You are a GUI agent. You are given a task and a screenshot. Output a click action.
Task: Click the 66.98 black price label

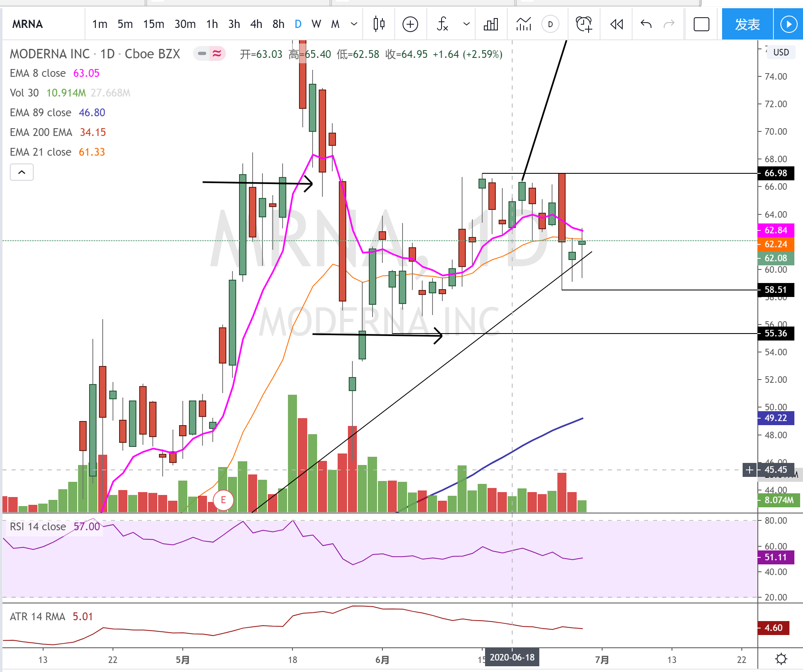point(775,173)
